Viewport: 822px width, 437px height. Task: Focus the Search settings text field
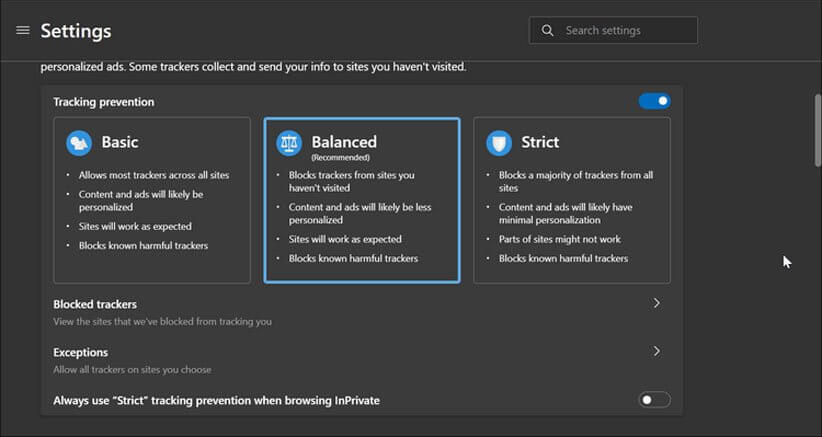[625, 31]
